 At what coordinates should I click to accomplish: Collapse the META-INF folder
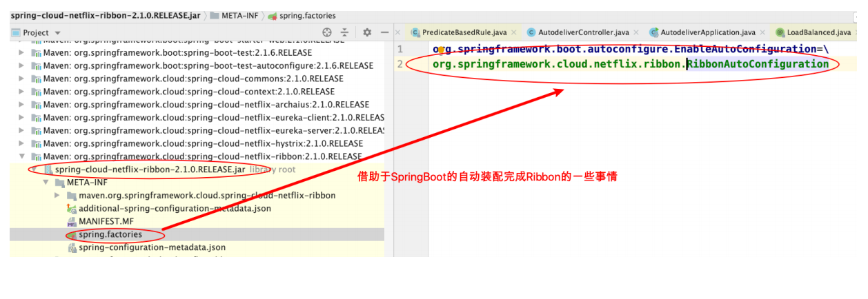coord(46,183)
